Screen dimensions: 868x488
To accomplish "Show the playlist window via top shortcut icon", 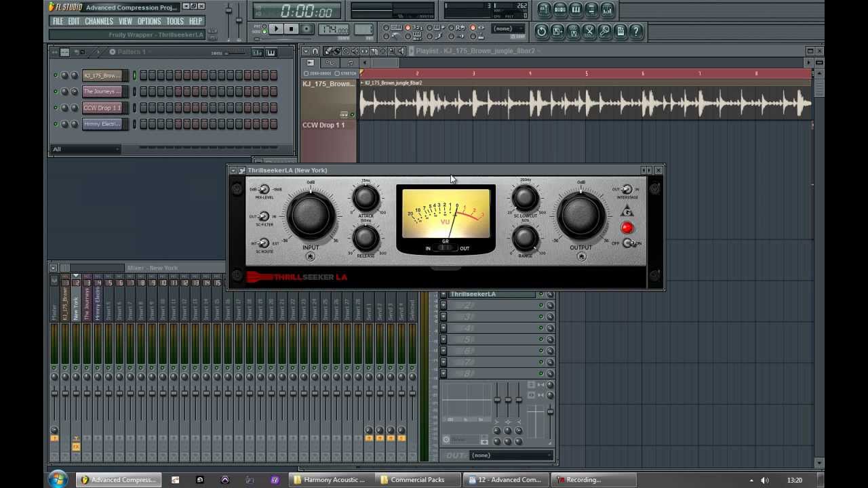I will (x=544, y=9).
